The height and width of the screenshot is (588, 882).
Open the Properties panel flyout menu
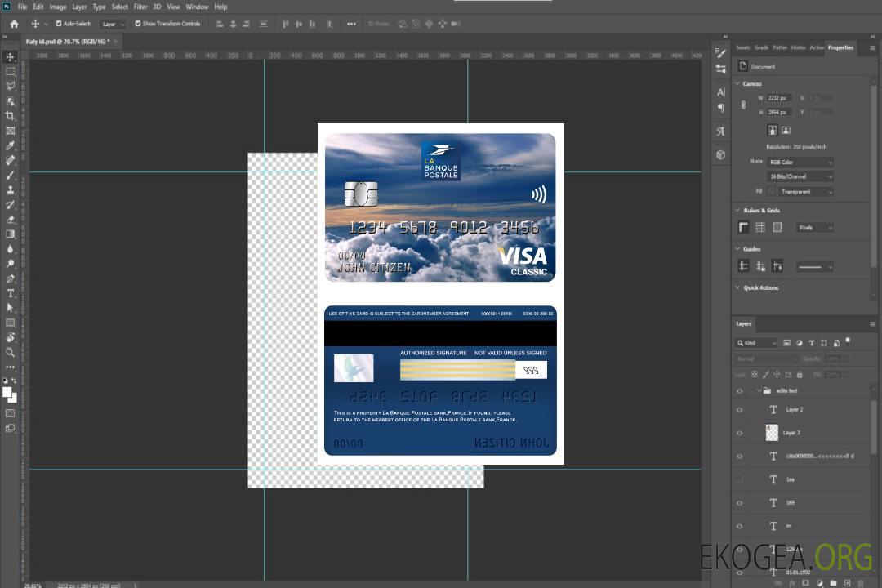click(872, 48)
